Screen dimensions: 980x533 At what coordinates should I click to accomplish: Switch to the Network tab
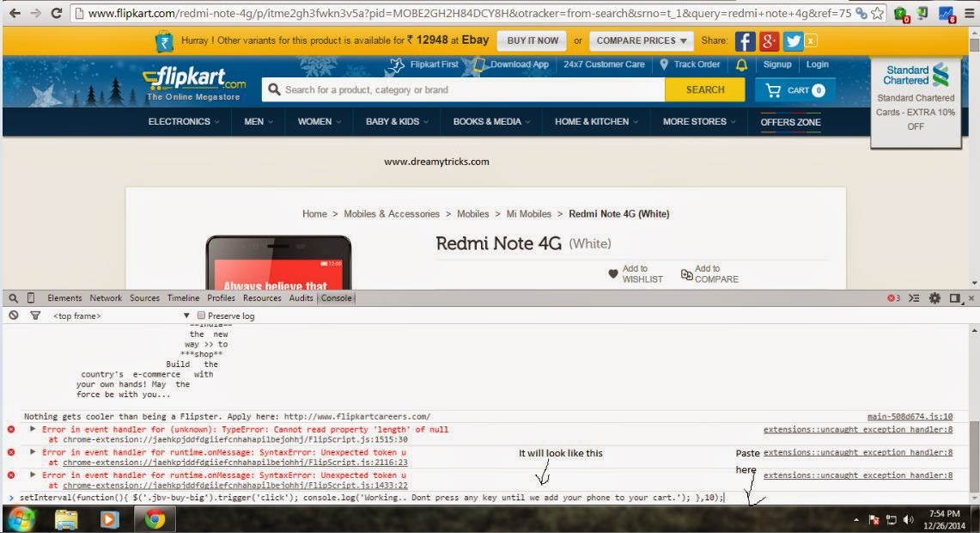click(106, 298)
